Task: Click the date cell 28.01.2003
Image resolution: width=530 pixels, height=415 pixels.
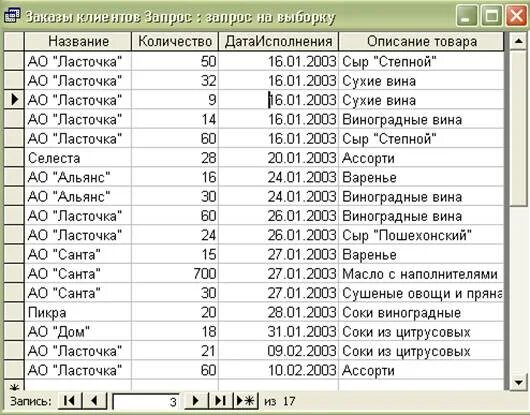Action: coord(279,312)
